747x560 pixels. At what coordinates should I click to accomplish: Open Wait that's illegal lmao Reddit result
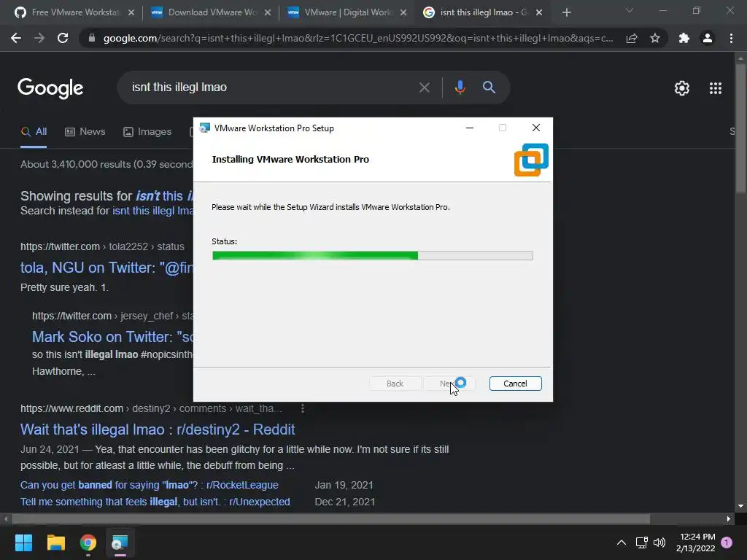(158, 429)
